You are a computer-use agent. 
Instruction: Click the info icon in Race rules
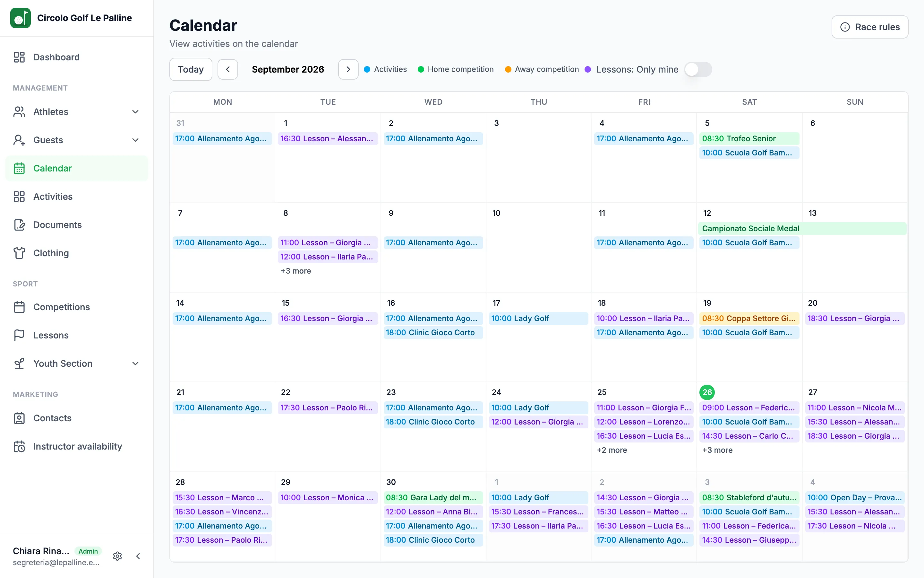[845, 27]
